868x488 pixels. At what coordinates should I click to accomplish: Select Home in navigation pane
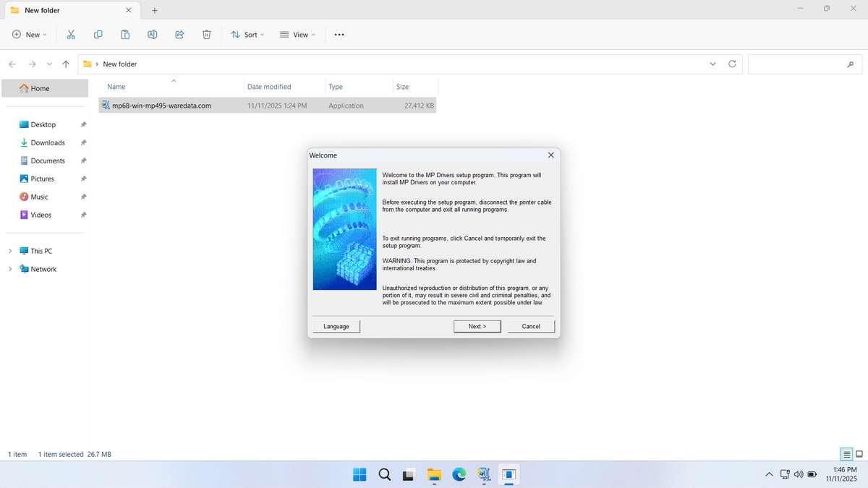pos(44,88)
